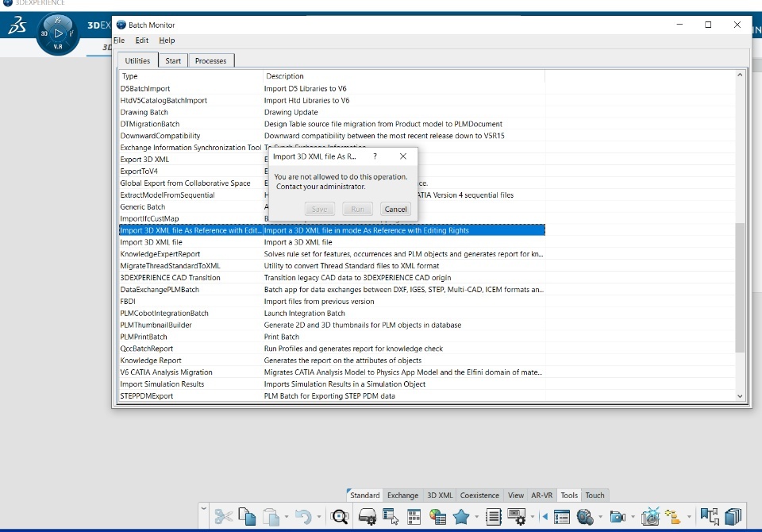
Task: Click the greyed Save button in dialog
Action: pos(319,209)
